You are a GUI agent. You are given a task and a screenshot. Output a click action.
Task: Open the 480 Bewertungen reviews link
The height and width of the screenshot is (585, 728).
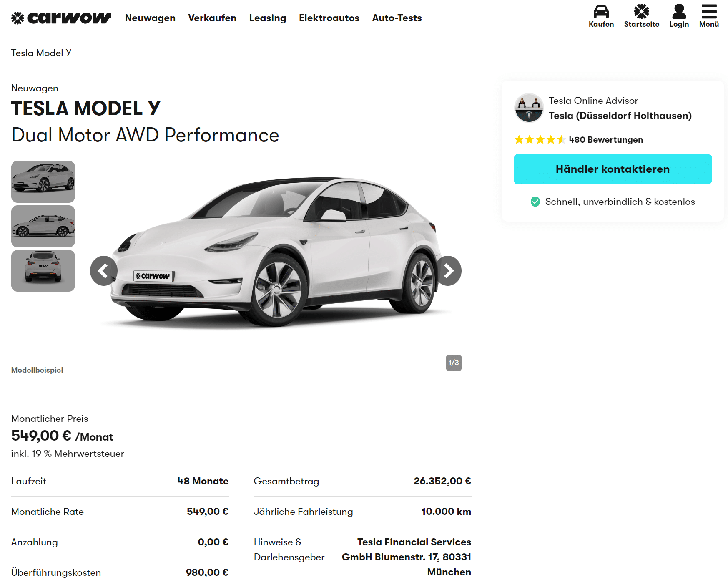tap(606, 140)
